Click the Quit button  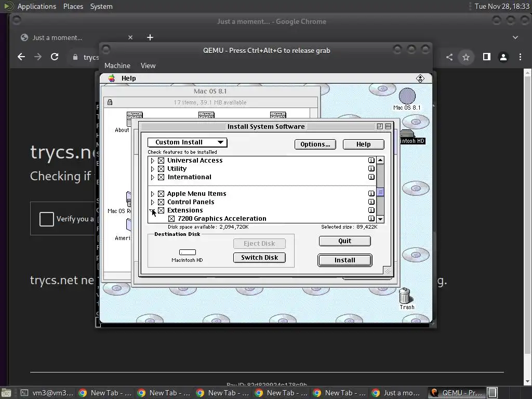[x=345, y=241]
